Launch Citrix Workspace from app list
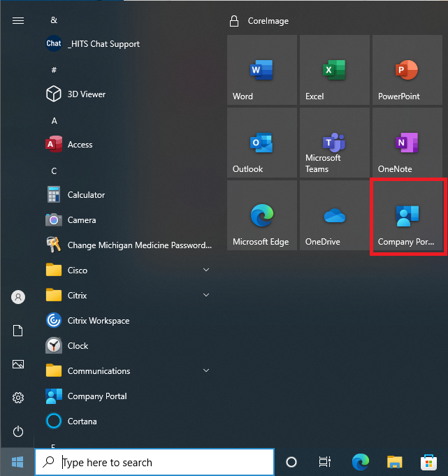The image size is (448, 476). pyautogui.click(x=127, y=321)
